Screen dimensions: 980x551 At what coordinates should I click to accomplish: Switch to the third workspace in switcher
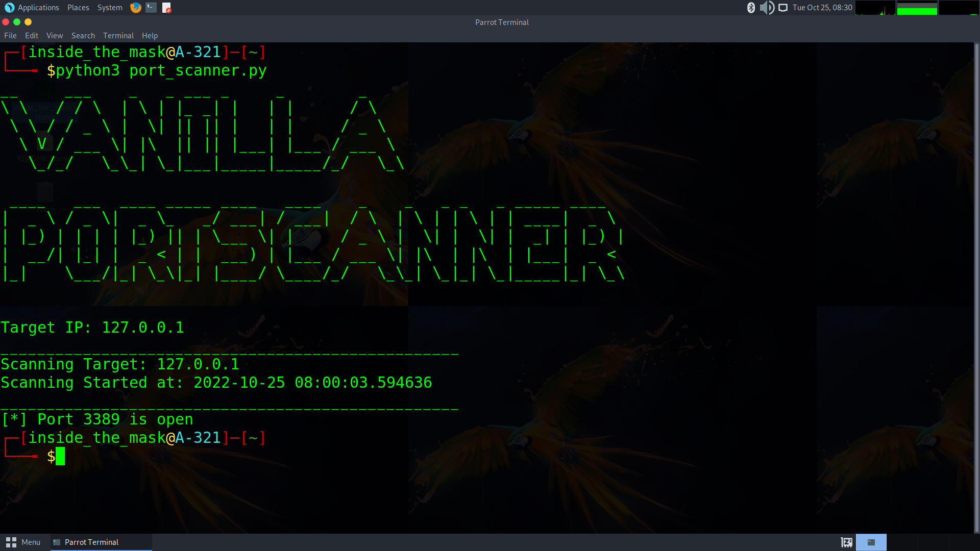coord(933,542)
